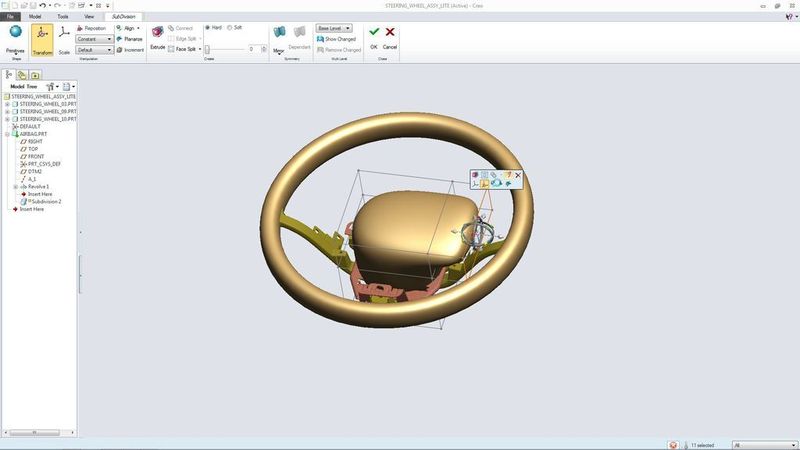Move the crease value slider handle
This screenshot has width=800, height=450.
point(207,49)
